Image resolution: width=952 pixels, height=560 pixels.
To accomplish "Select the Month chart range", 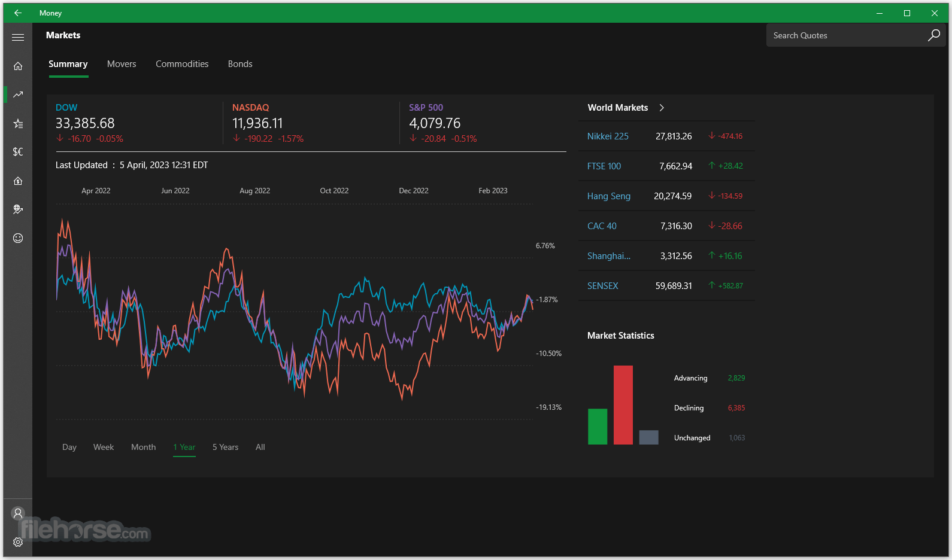I will pos(144,447).
